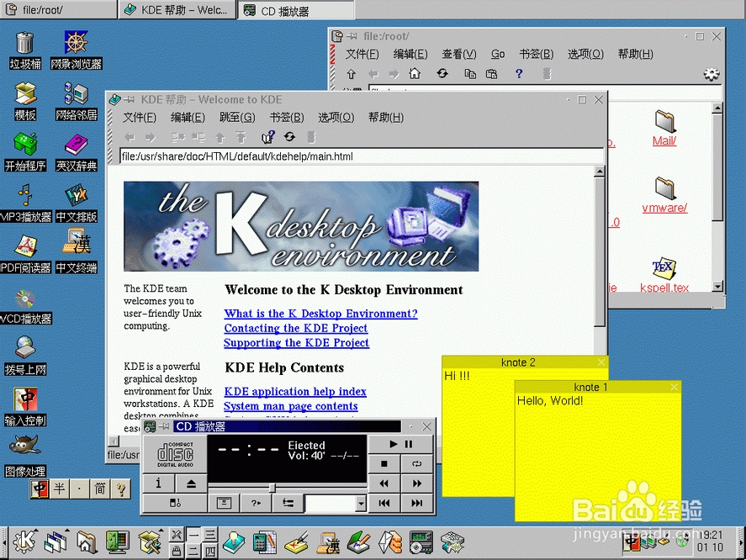This screenshot has height=560, width=746.
Task: Open the terminal monitor panel icon
Action: [x=118, y=542]
